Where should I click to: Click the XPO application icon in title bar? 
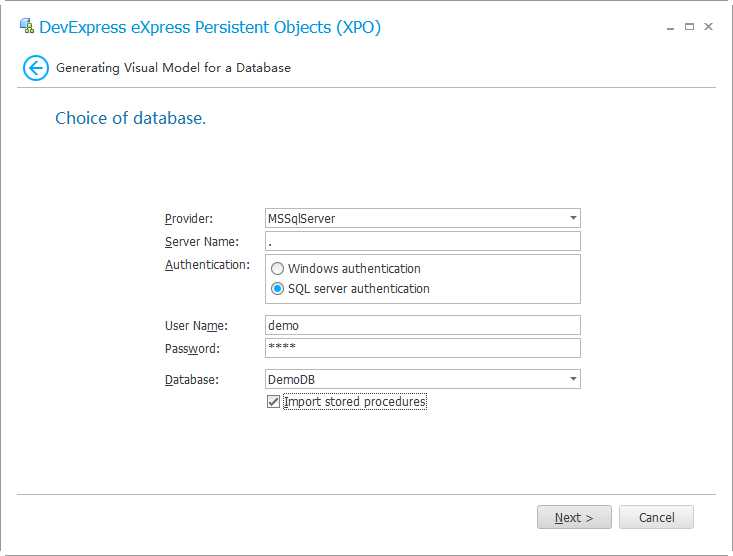click(x=26, y=27)
